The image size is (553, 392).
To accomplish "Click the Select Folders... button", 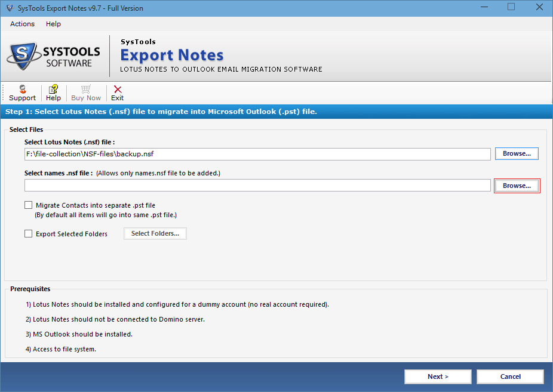I will [x=155, y=233].
